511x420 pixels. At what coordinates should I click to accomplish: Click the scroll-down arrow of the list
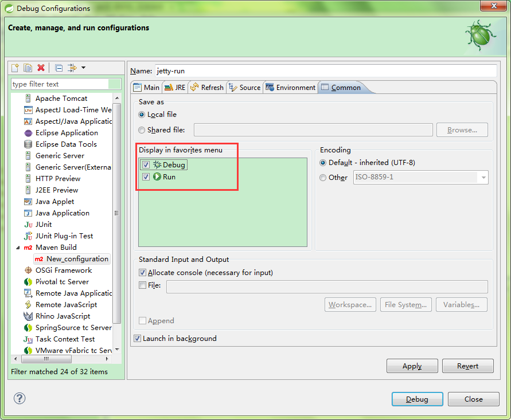pos(117,350)
